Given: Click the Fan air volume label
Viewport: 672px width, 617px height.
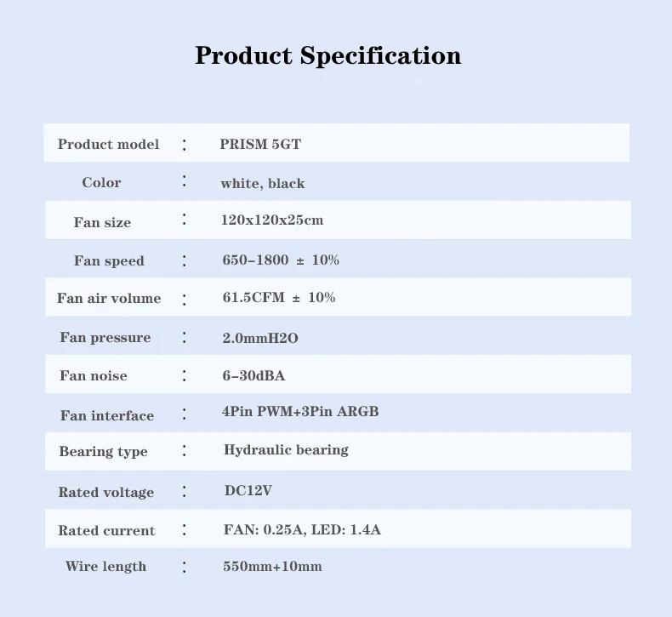Looking at the screenshot, I should [x=109, y=299].
